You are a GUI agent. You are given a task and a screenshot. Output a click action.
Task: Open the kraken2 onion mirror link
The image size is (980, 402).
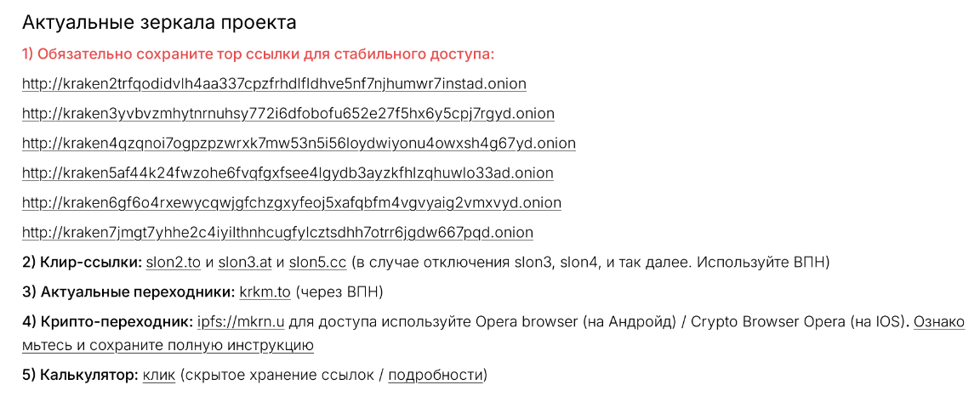[274, 83]
